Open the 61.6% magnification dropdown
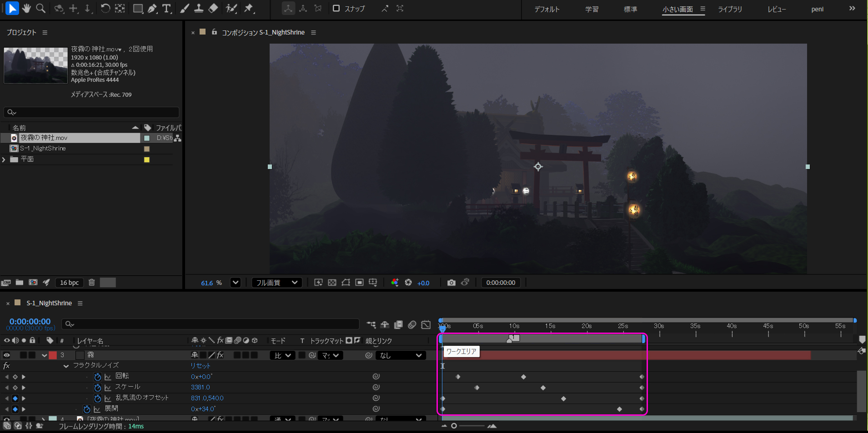 pos(235,283)
